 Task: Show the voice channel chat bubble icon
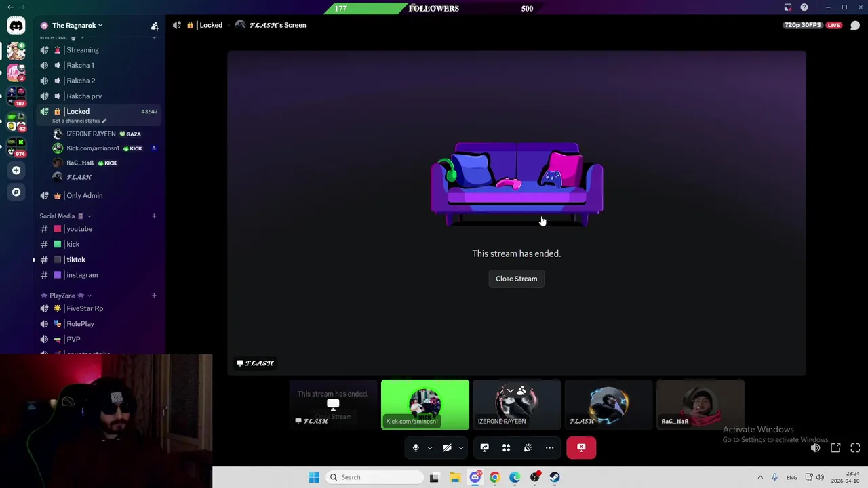click(x=855, y=26)
